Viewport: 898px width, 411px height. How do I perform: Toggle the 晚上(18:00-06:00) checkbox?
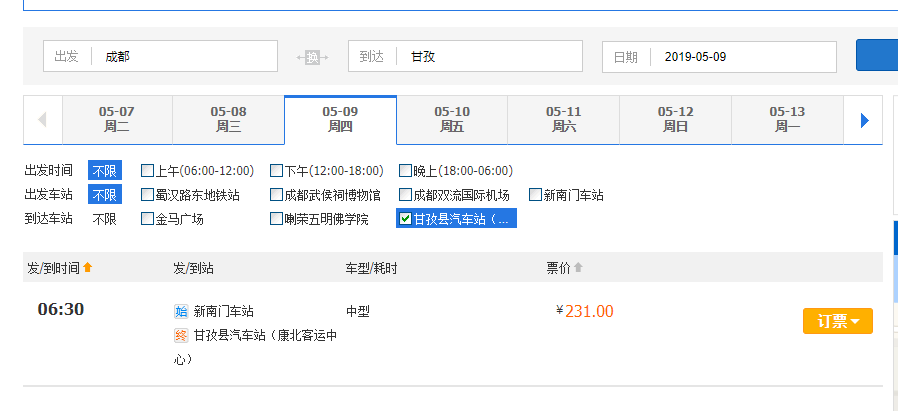[x=406, y=171]
